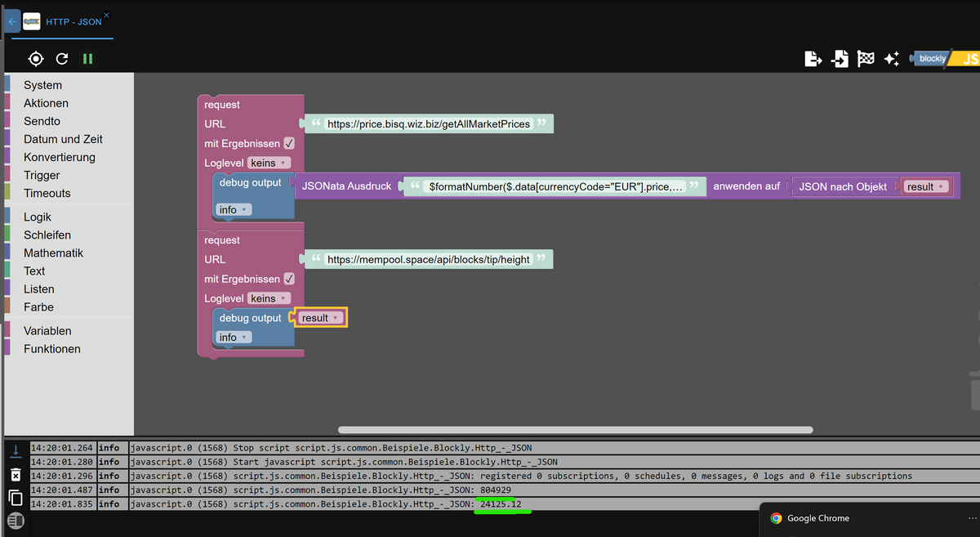Open the Mathematik block category
Screen dimensions: 980x537
(x=53, y=253)
